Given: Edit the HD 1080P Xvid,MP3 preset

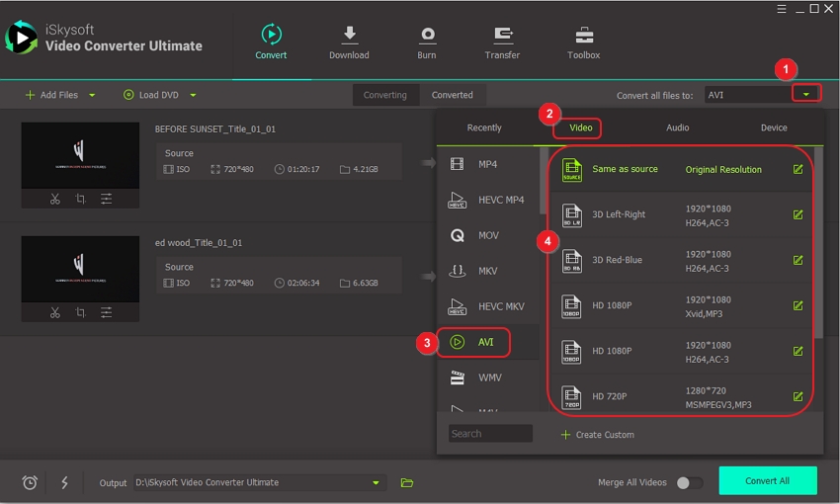Looking at the screenshot, I should [x=798, y=305].
